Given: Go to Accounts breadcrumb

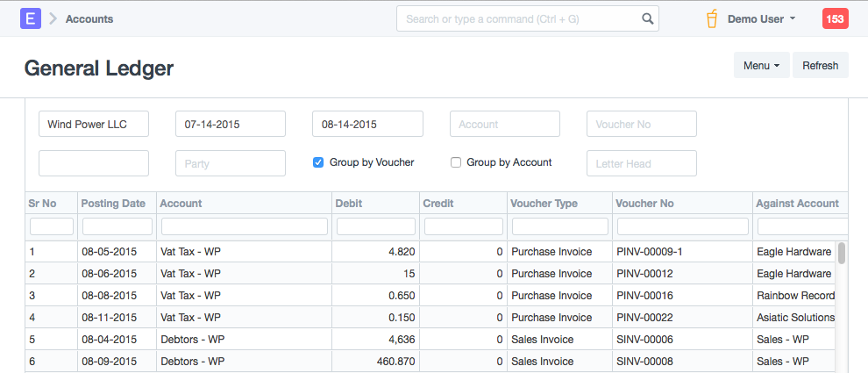Looking at the screenshot, I should click(x=89, y=18).
